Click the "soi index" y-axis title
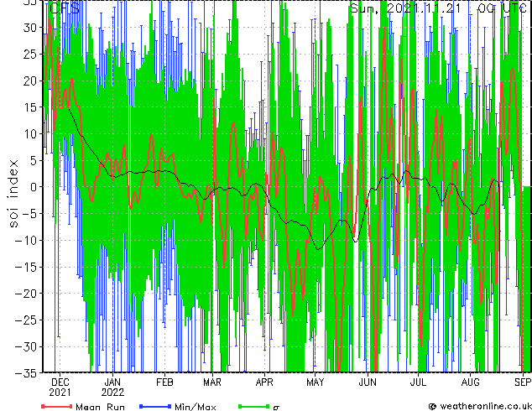 click(13, 194)
